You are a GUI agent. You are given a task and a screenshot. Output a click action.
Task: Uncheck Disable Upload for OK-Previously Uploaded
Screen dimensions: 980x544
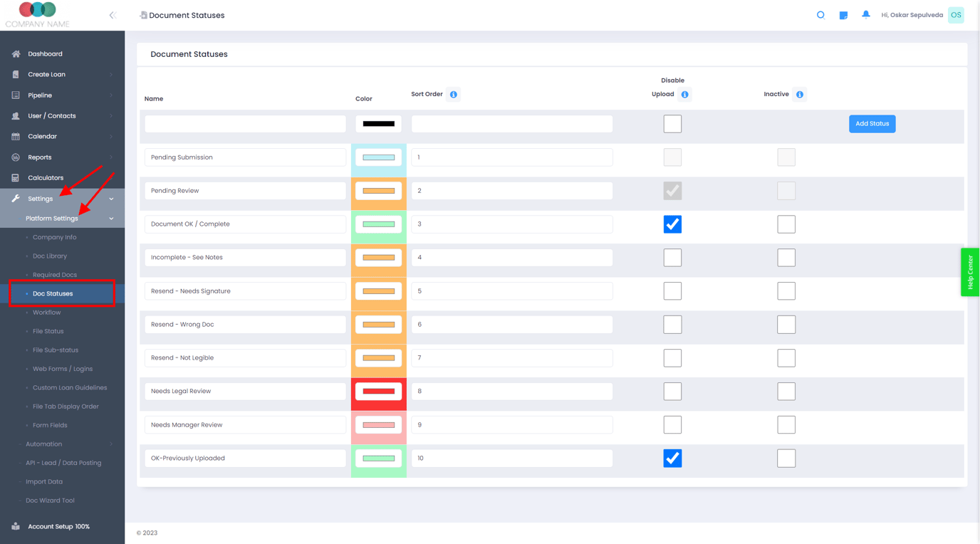click(672, 459)
